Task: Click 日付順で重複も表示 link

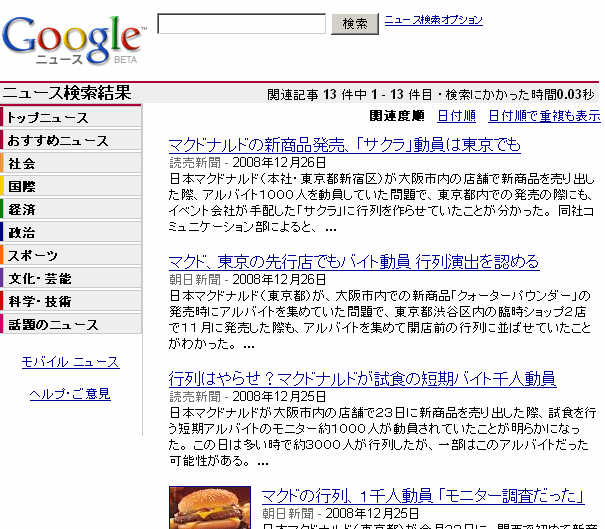Action: [544, 116]
